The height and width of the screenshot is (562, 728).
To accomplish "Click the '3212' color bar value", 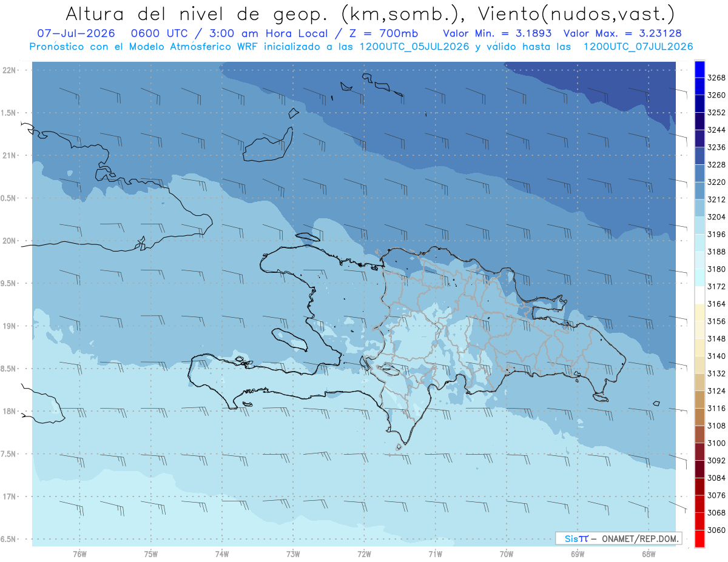I will pos(716,199).
